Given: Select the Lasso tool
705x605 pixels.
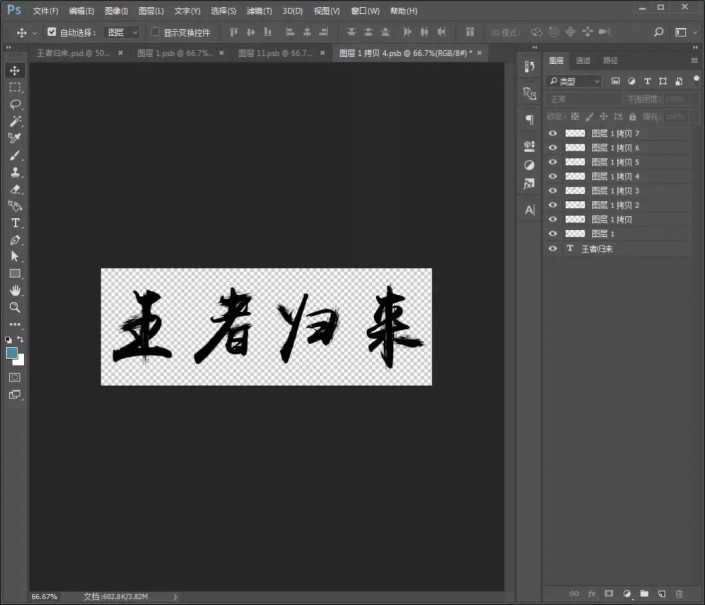Looking at the screenshot, I should coord(15,104).
